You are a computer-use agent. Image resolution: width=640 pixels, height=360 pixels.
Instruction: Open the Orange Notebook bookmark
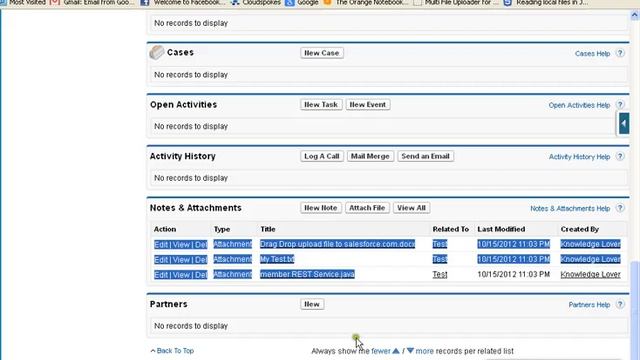(366, 3)
